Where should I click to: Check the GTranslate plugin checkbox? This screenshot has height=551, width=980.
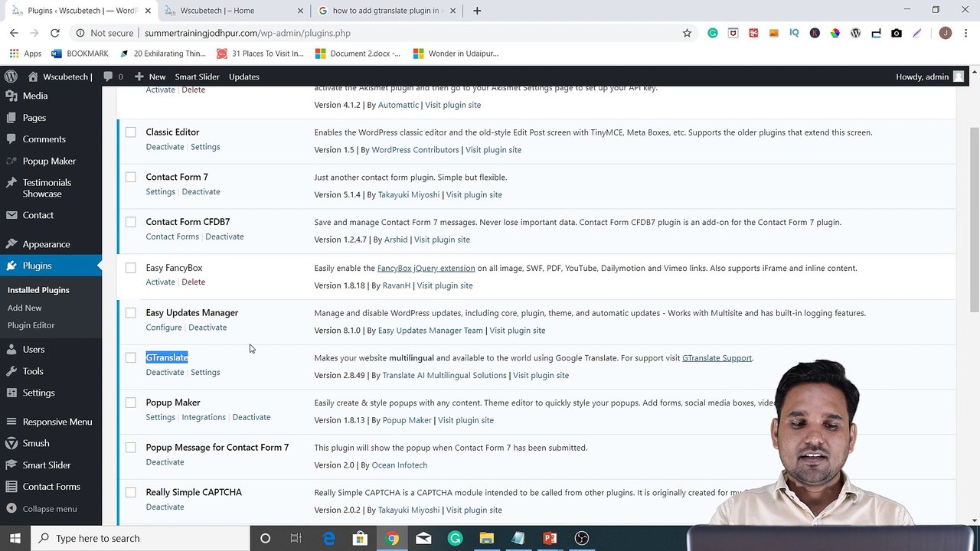point(131,357)
